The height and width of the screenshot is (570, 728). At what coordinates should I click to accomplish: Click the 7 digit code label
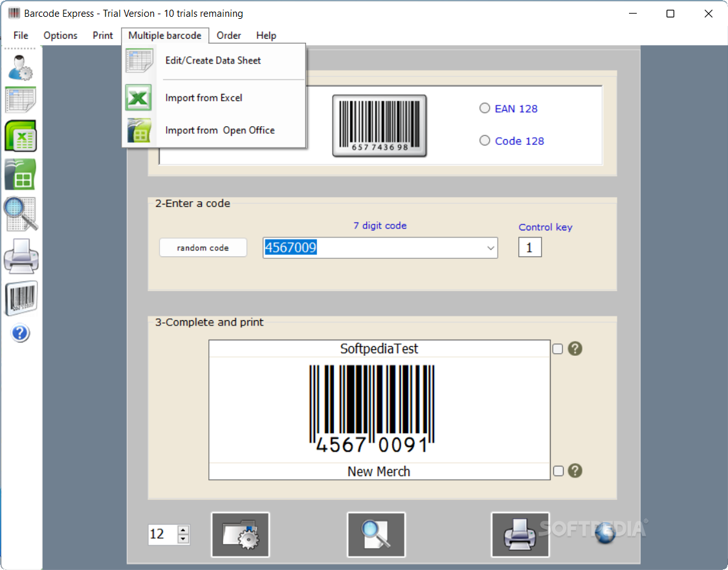tap(380, 226)
